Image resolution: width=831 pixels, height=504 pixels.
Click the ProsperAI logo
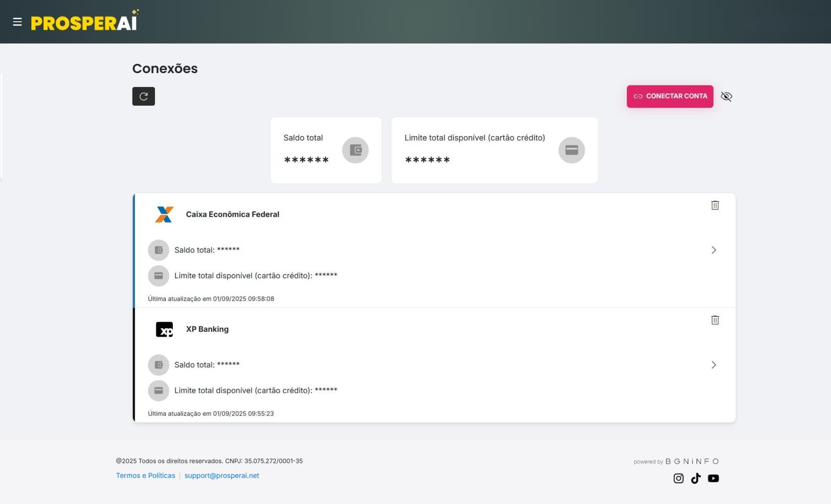(x=85, y=20)
